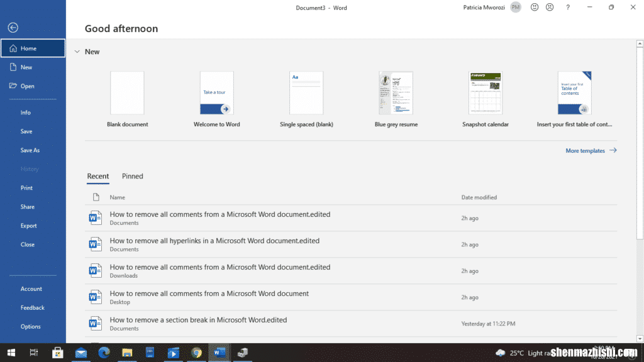Open Movies & TV app from taskbar
This screenshot has height=362, width=644.
[x=174, y=353]
